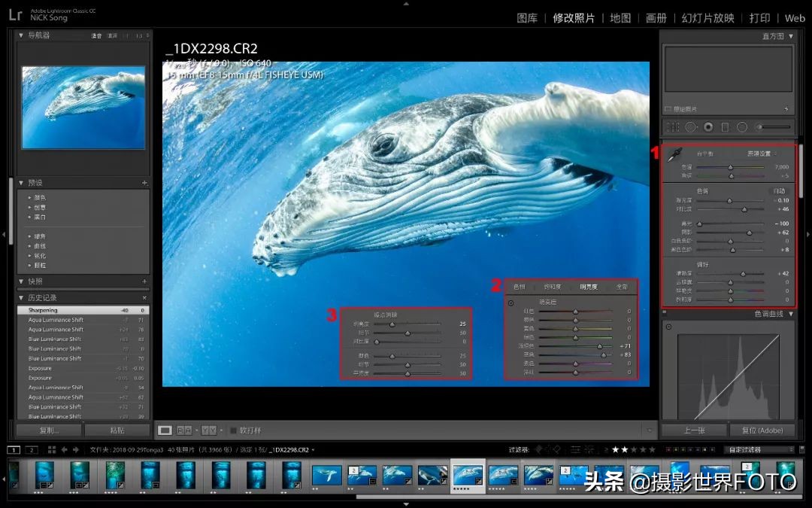Collapse the 导航器 panel triangle

click(x=21, y=35)
